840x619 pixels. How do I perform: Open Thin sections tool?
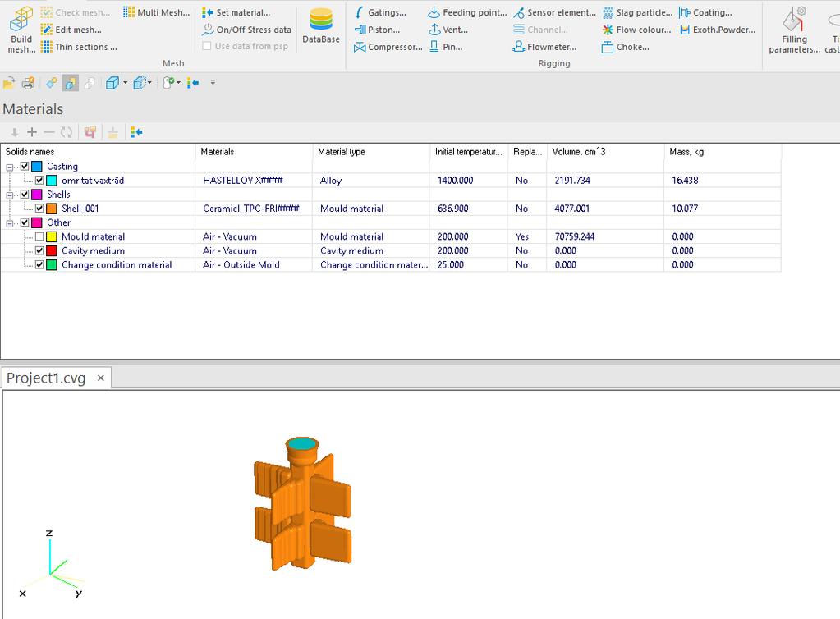click(80, 47)
